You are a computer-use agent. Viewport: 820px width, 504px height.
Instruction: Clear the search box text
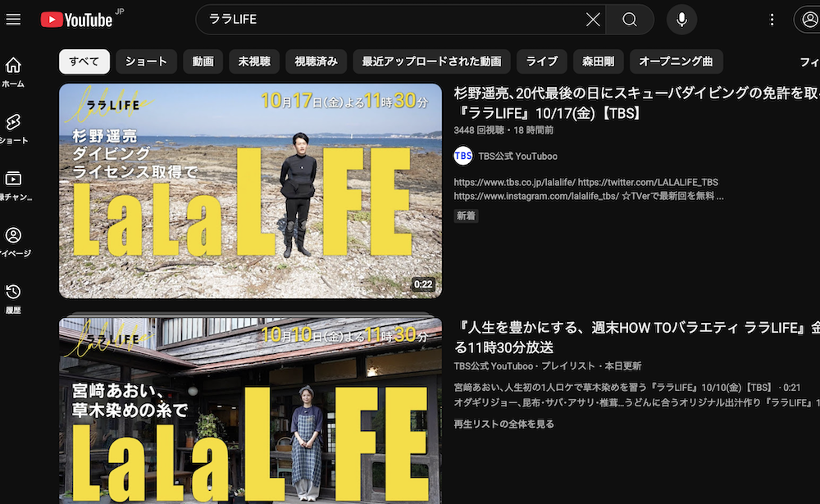[593, 20]
